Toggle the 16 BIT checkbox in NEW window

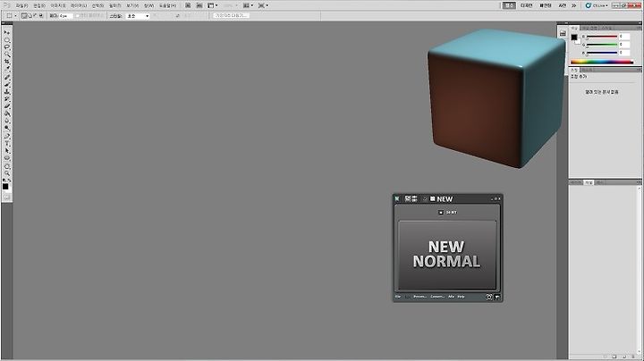(x=441, y=212)
